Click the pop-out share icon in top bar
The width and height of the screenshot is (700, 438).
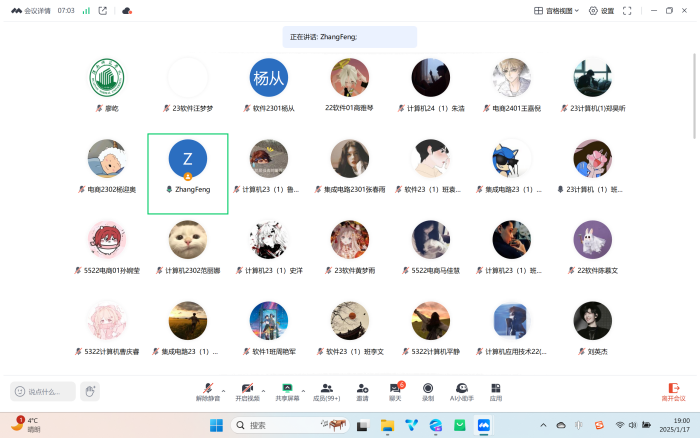[103, 11]
